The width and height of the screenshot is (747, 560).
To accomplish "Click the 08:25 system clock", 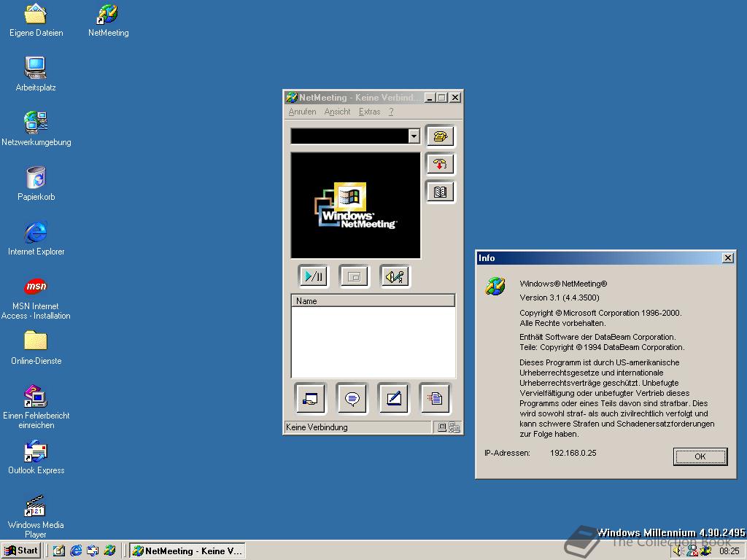I will [x=729, y=551].
